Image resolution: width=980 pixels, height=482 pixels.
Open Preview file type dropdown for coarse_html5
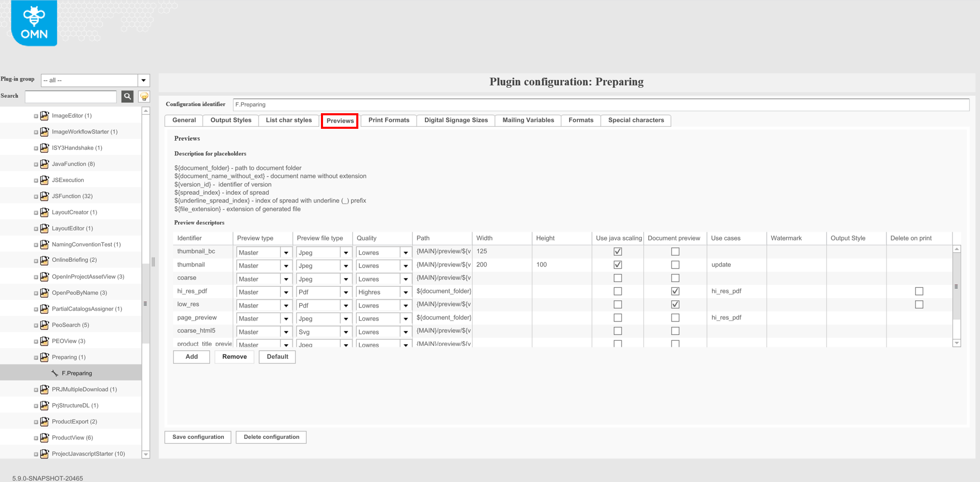(346, 331)
